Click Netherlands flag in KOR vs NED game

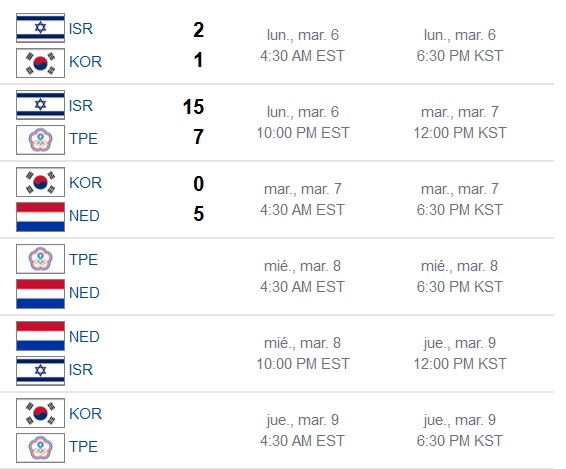pyautogui.click(x=40, y=217)
